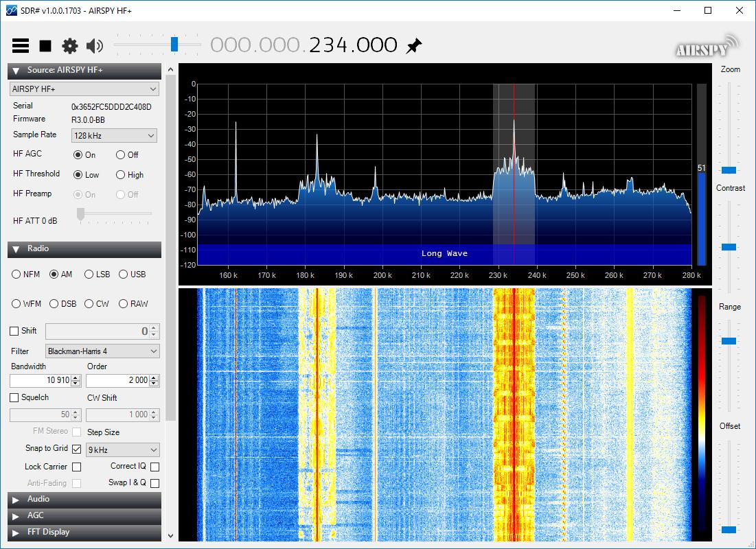This screenshot has height=549, width=756.
Task: Open the Filter Blackman-Harris 4 dropdown
Action: [102, 351]
